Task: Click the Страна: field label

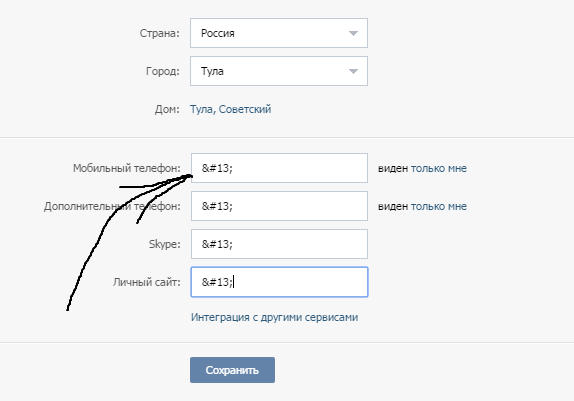Action: point(160,33)
